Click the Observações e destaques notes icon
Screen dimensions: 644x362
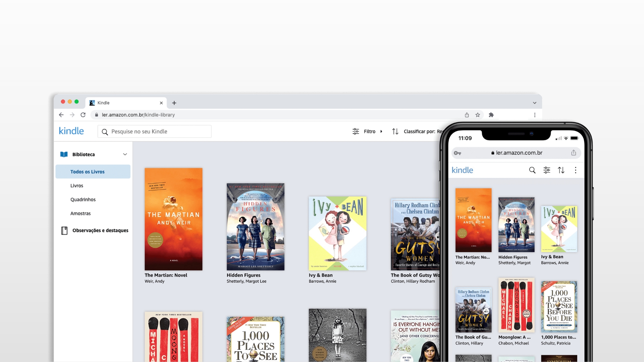pos(64,230)
